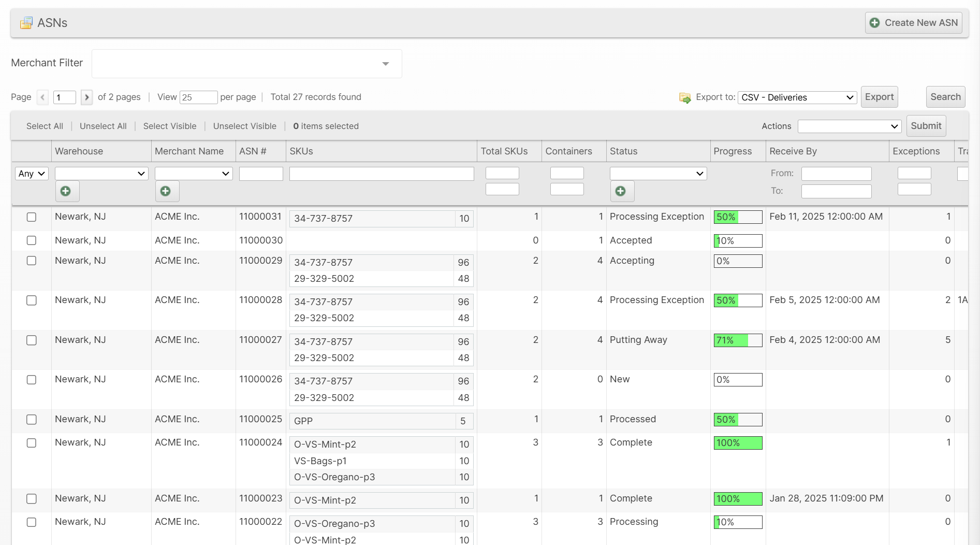Click the Select Visible link
Viewport: 980px width, 545px height.
tap(170, 126)
